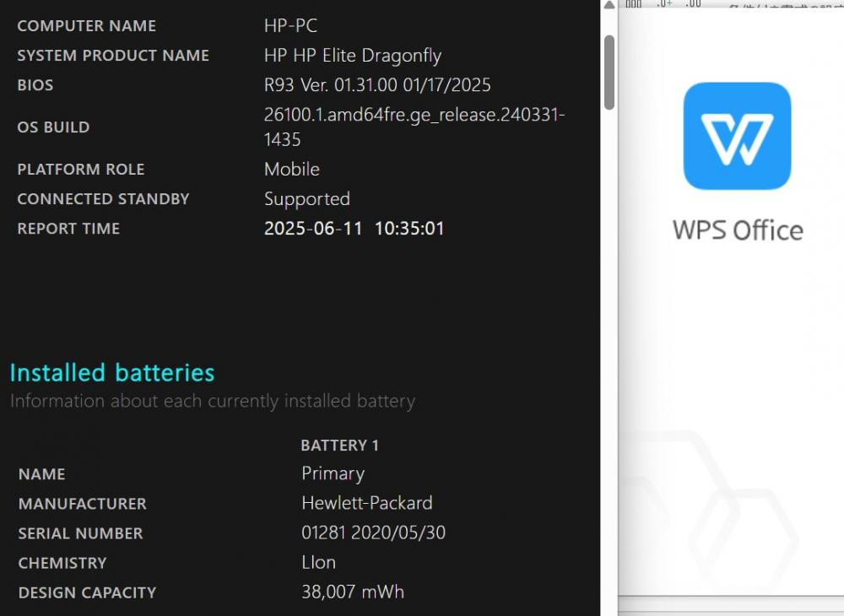Select the design capacity "38,007 mWh"
The width and height of the screenshot is (844, 616).
point(353,592)
